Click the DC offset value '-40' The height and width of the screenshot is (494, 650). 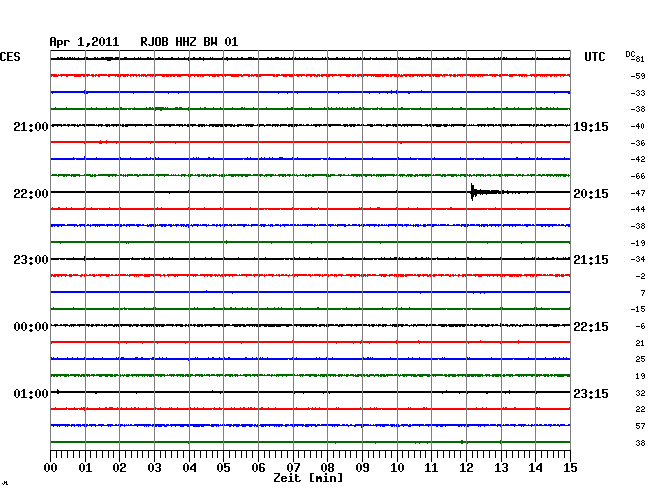click(x=638, y=126)
